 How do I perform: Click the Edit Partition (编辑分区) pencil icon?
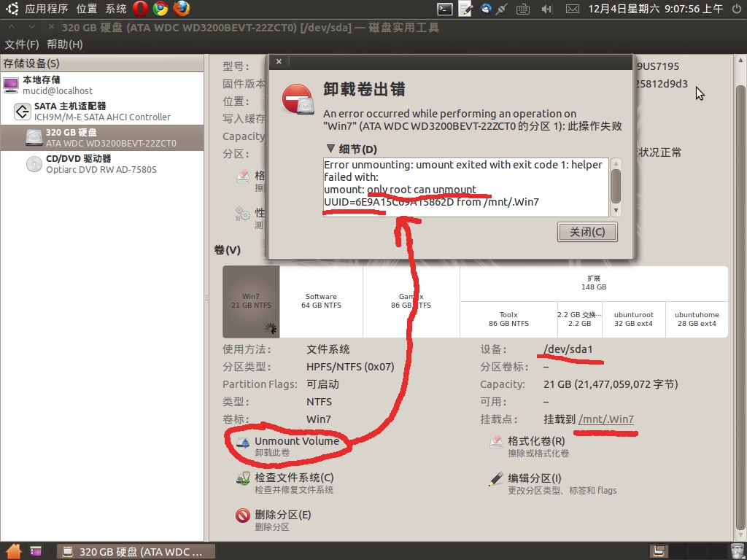pos(496,480)
